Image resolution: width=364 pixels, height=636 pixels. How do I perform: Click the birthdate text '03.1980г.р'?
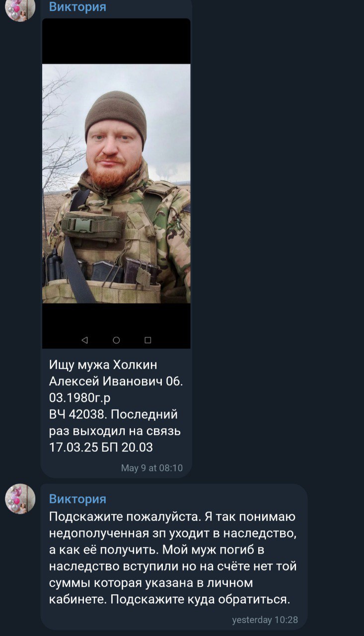click(x=80, y=398)
